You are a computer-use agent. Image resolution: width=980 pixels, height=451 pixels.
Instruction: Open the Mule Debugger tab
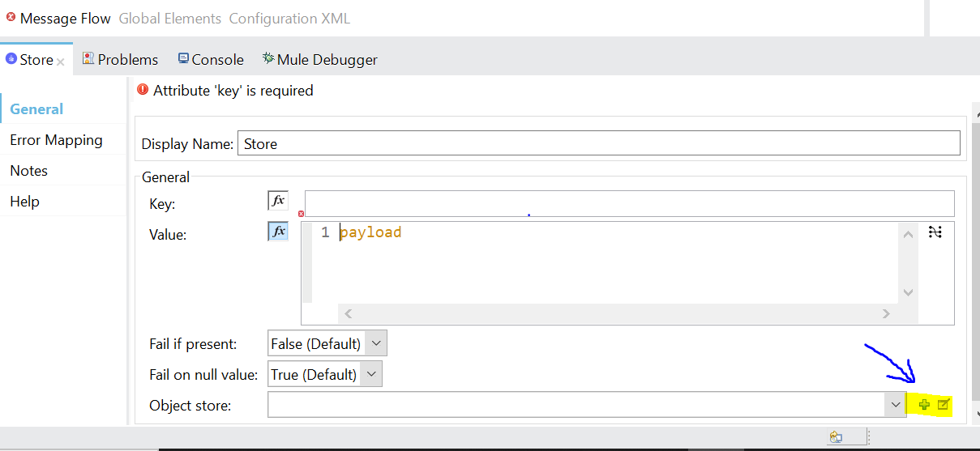pos(319,59)
